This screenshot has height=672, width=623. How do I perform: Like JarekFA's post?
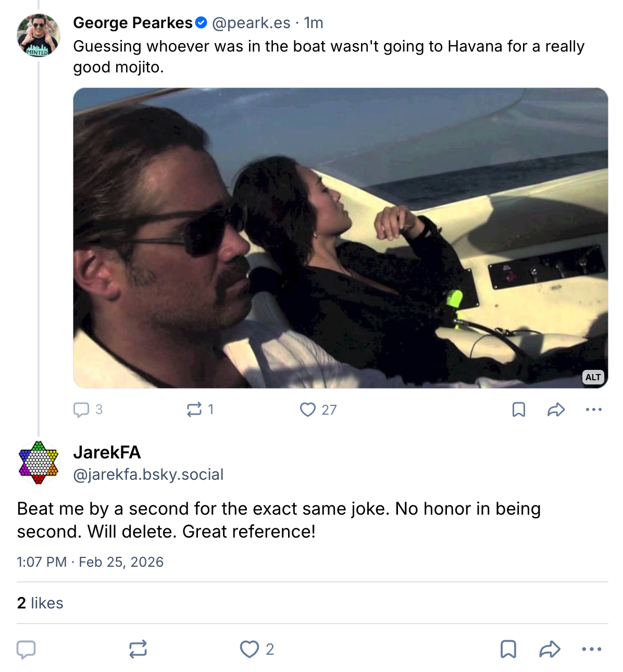(x=250, y=649)
